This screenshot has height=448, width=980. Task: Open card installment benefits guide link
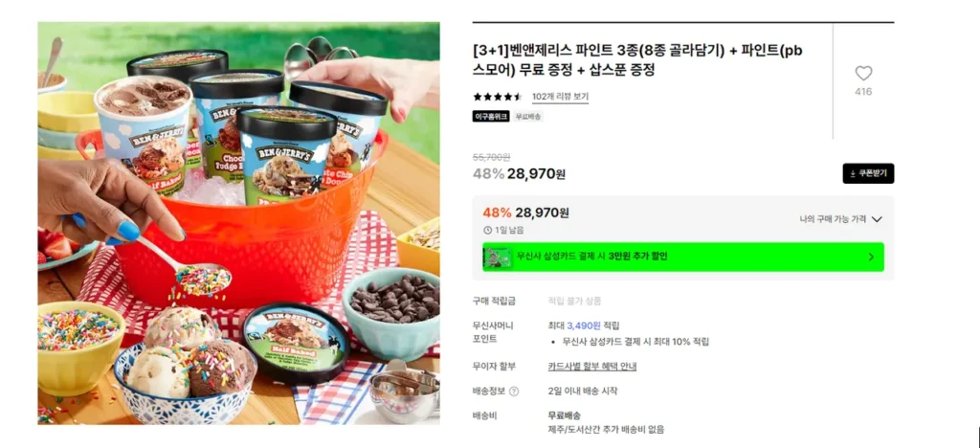click(591, 367)
